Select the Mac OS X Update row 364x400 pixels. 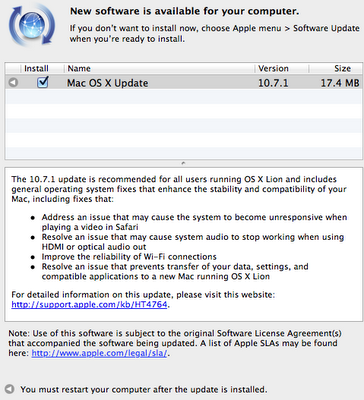click(184, 82)
